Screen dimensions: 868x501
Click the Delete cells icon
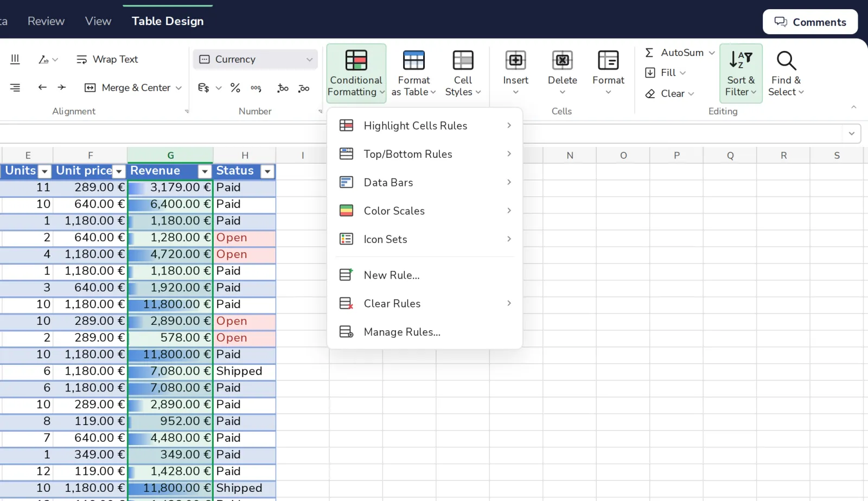point(562,60)
